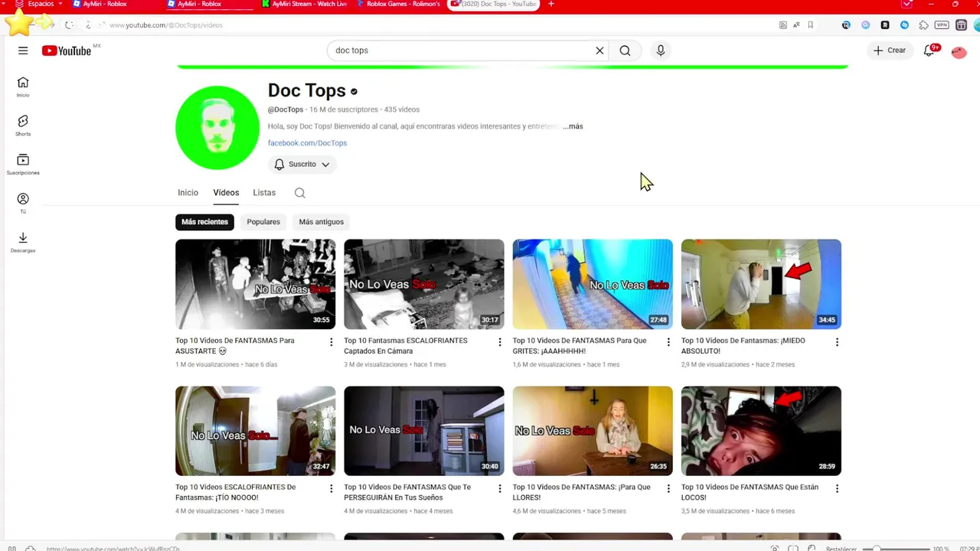Open options menu for Para Que GRITES video
The image size is (980, 551).
coord(668,342)
